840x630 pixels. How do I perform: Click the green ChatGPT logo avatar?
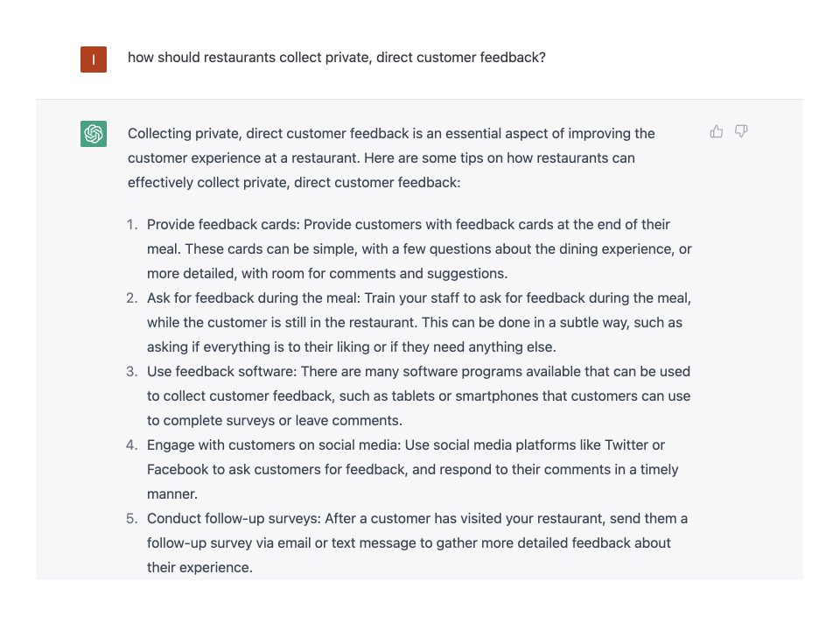coord(94,134)
